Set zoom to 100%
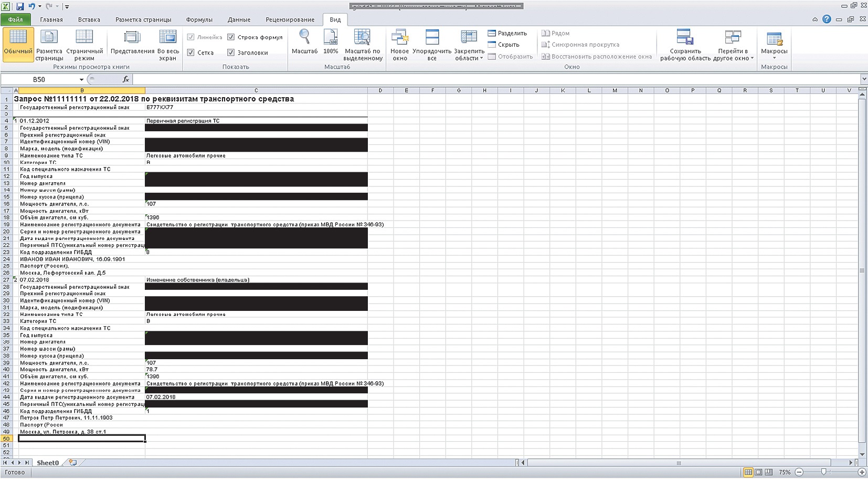The image size is (868, 480). click(x=331, y=42)
